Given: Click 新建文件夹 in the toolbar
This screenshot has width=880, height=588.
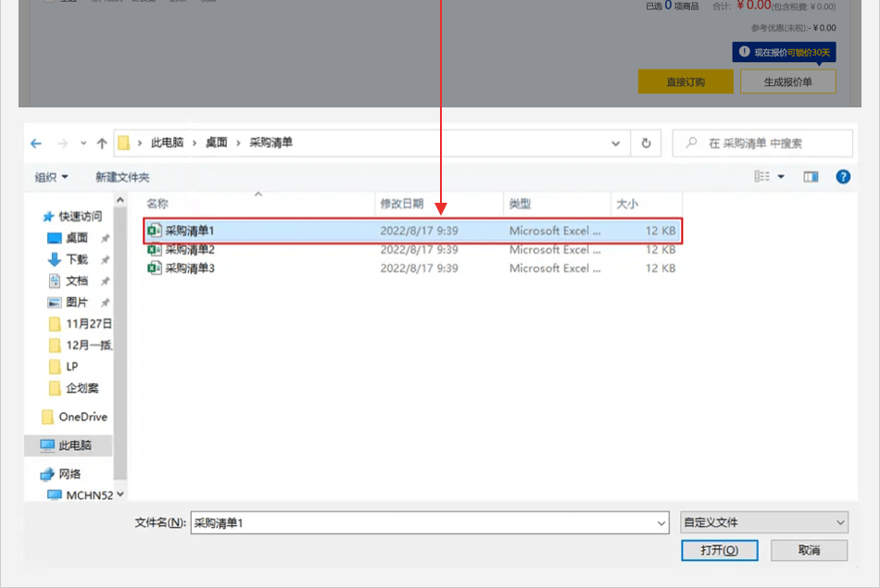Looking at the screenshot, I should (122, 177).
